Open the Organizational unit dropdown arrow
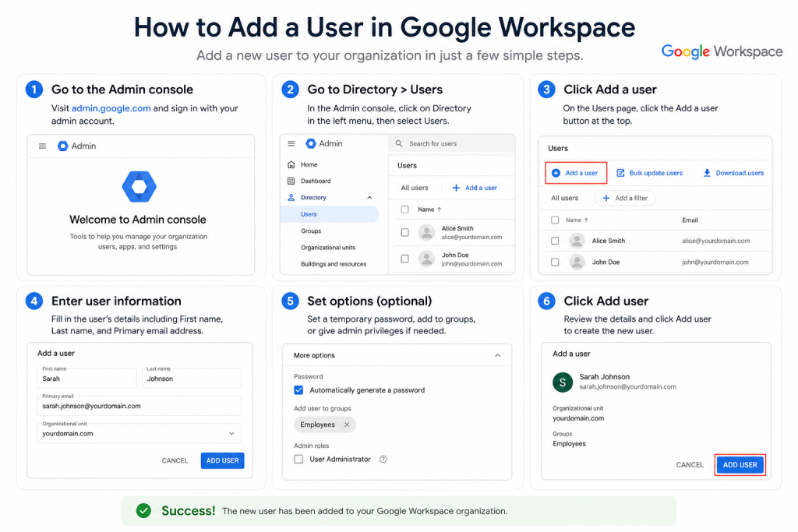 [231, 433]
